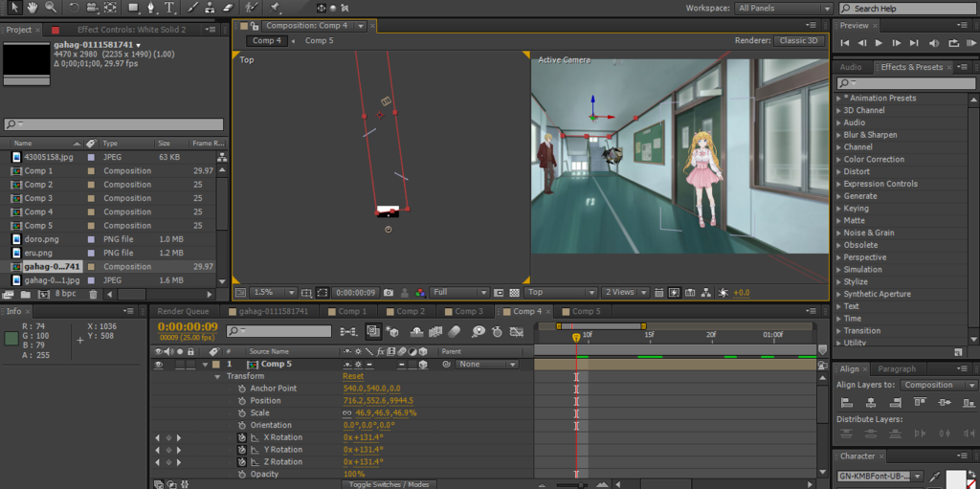Select the Zoom magnifier tool
This screenshot has width=980, height=489.
50,8
